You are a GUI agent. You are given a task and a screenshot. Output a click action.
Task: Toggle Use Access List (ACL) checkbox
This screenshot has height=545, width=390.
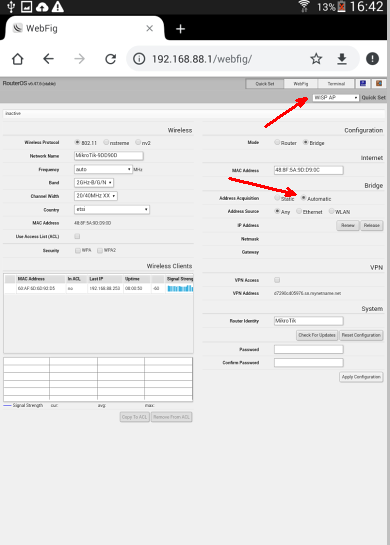click(x=77, y=236)
